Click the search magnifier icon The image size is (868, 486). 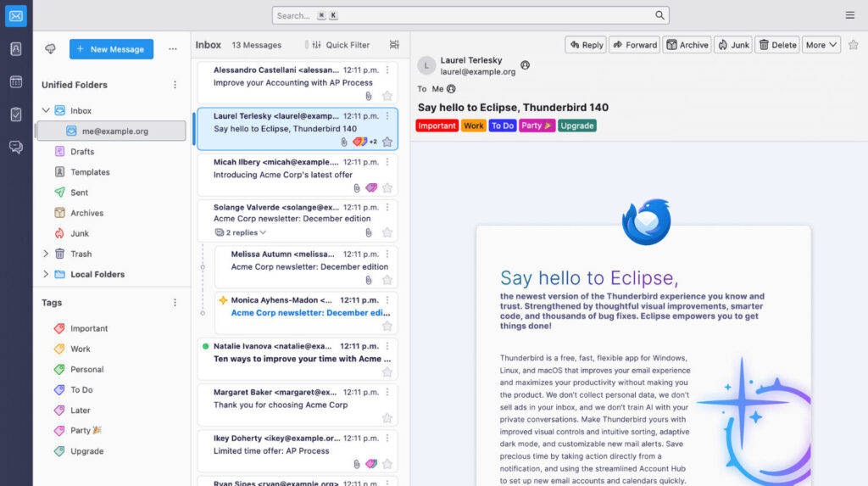click(x=659, y=15)
